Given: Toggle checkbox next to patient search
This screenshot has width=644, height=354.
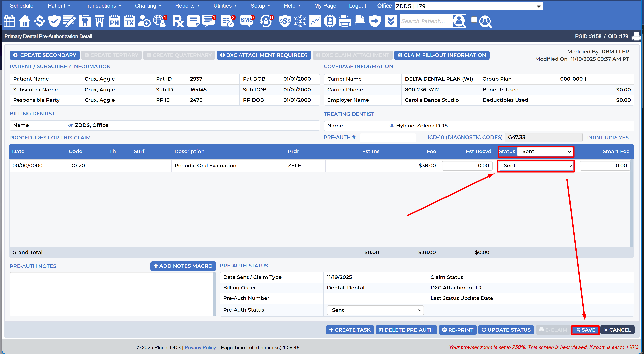Looking at the screenshot, I should 474,19.
